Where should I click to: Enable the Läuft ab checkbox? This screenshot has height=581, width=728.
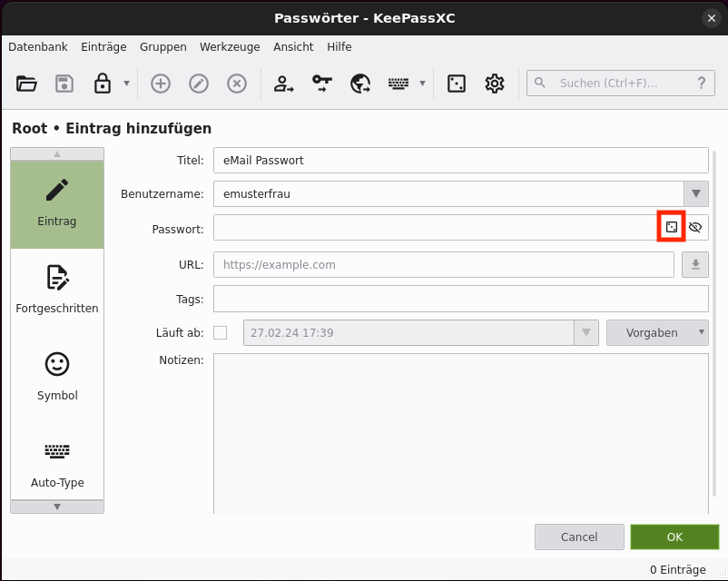(x=220, y=332)
